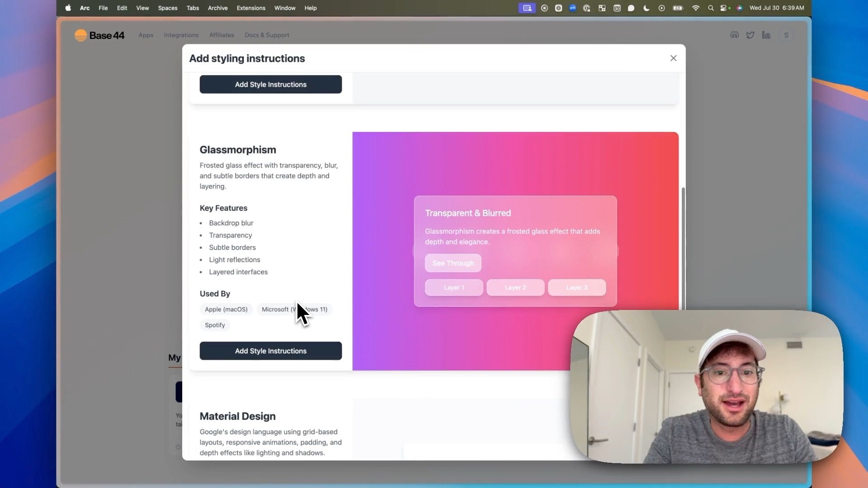Go to Integrations page

click(181, 35)
